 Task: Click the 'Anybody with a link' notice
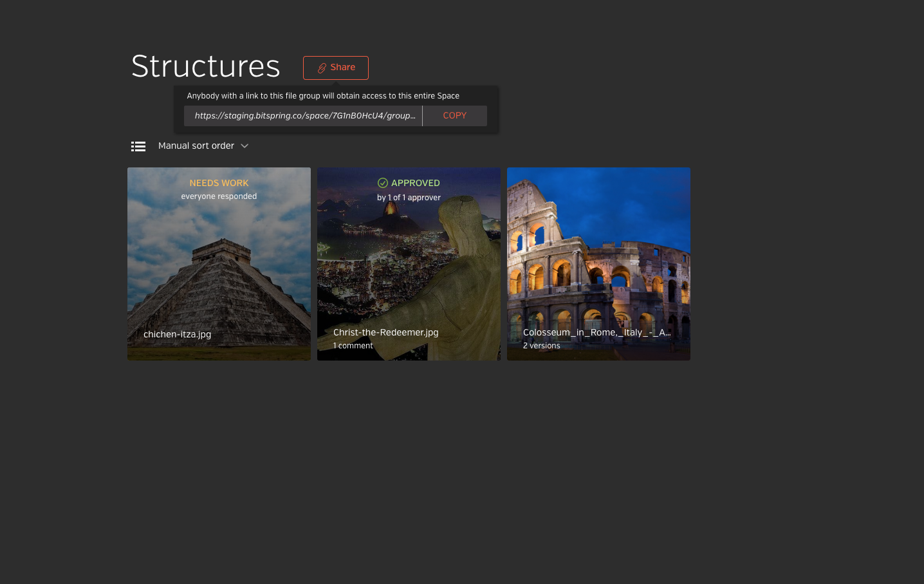click(323, 96)
